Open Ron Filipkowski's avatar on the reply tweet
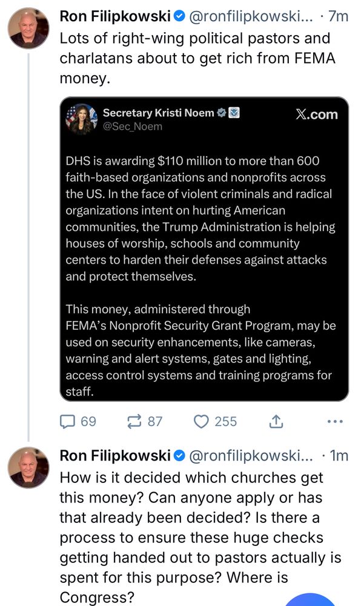 28,467
